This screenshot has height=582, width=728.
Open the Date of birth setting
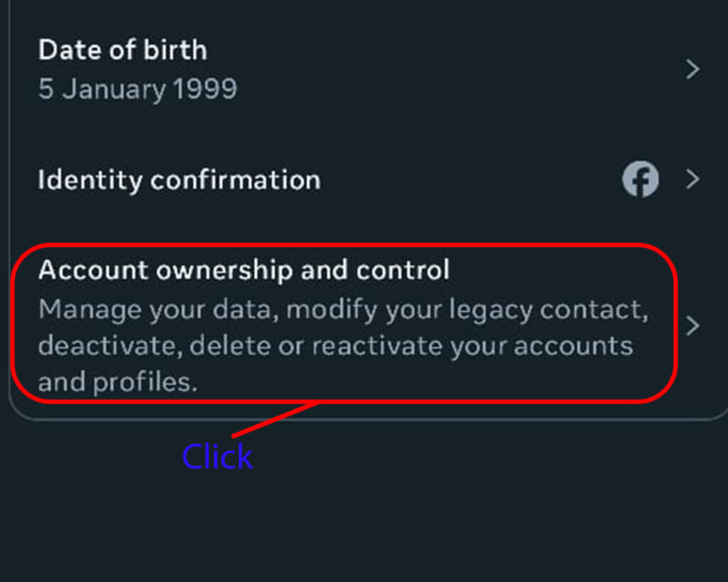[x=122, y=50]
